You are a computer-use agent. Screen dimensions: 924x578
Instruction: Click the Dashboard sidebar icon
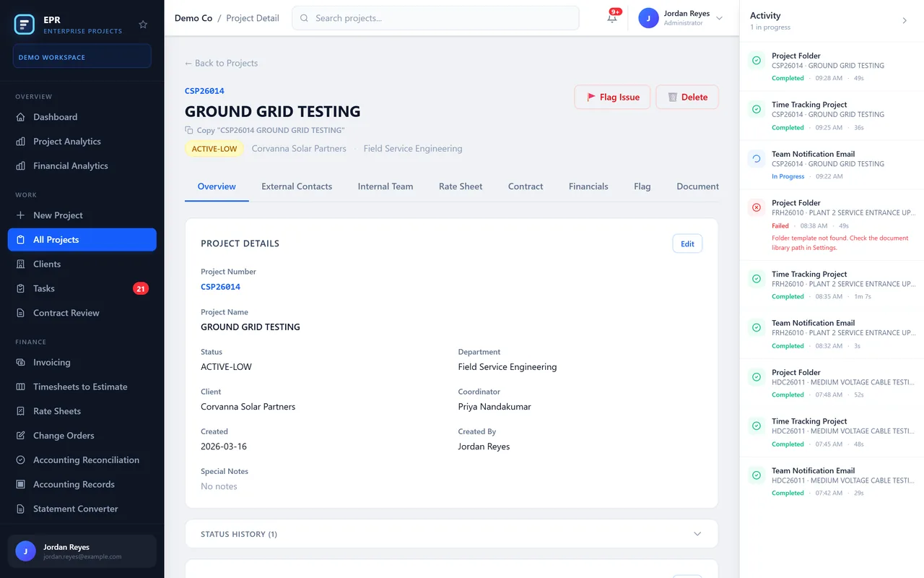pos(20,117)
